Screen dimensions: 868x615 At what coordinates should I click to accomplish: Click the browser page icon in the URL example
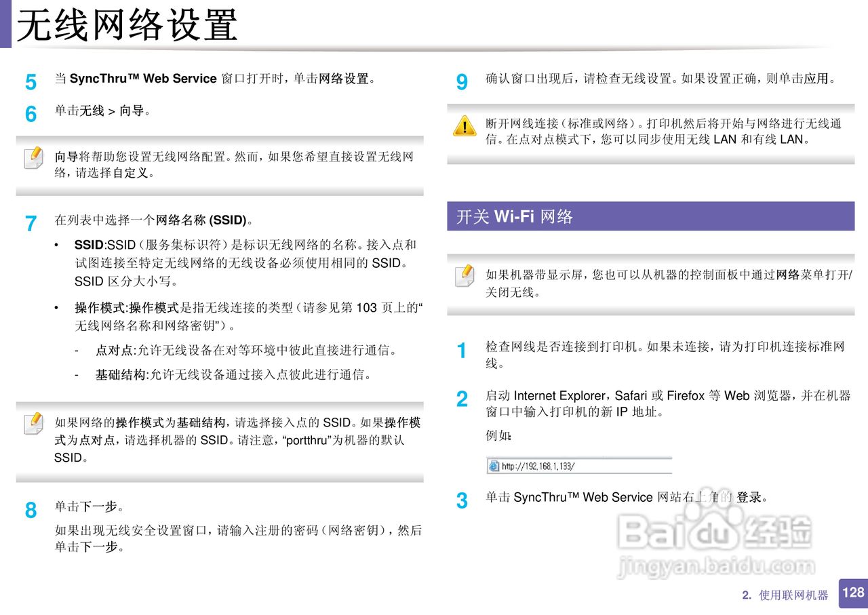tap(494, 466)
